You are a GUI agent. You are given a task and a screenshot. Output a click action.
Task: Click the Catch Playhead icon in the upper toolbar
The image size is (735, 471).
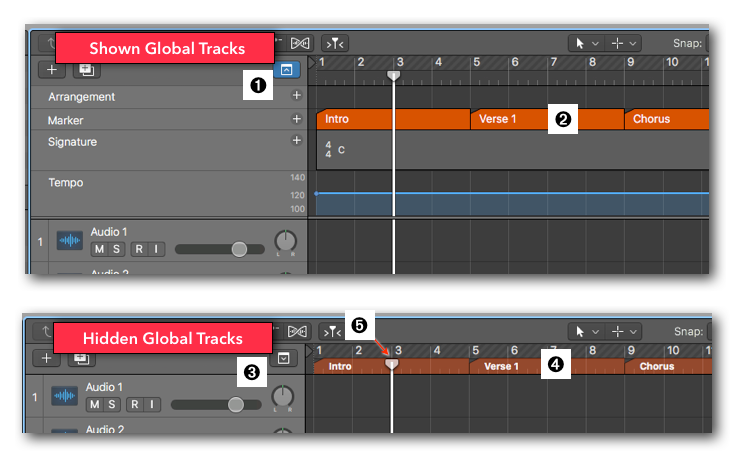point(335,43)
